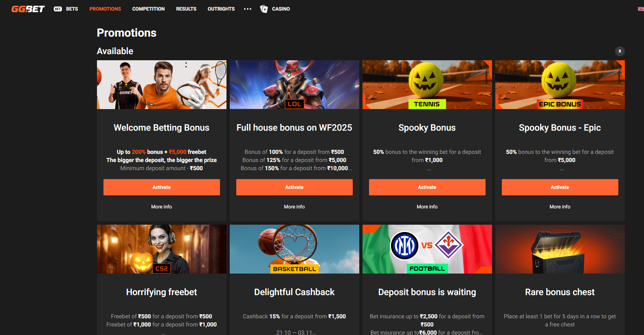The image size is (644, 335).
Task: Open the Rare bonus chest image
Action: pyautogui.click(x=560, y=249)
